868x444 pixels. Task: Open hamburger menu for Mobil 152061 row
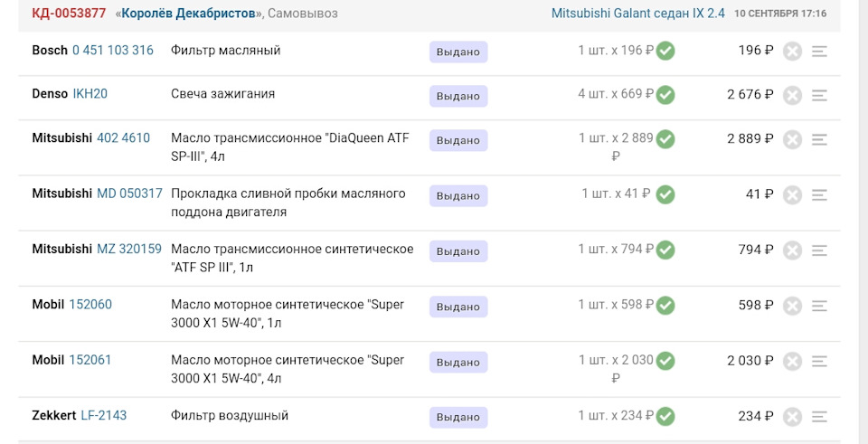coord(819,362)
